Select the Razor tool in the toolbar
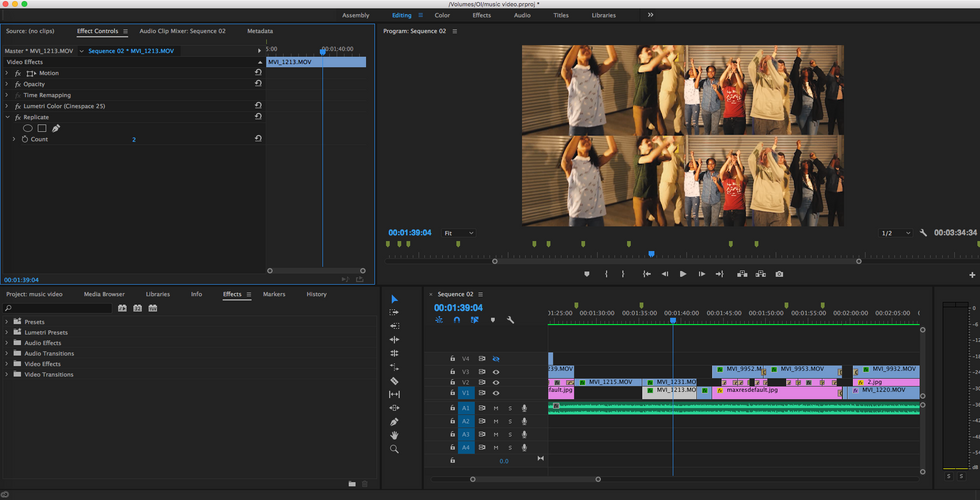 coord(394,381)
